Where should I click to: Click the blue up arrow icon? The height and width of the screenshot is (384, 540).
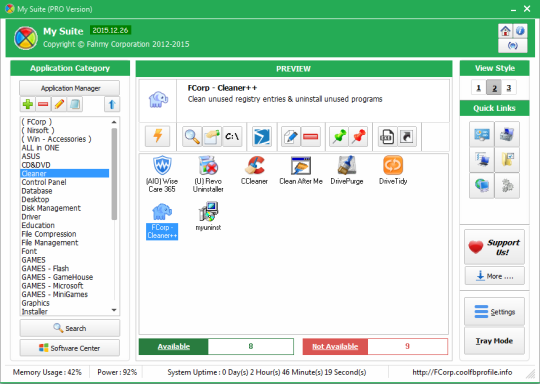(112, 104)
